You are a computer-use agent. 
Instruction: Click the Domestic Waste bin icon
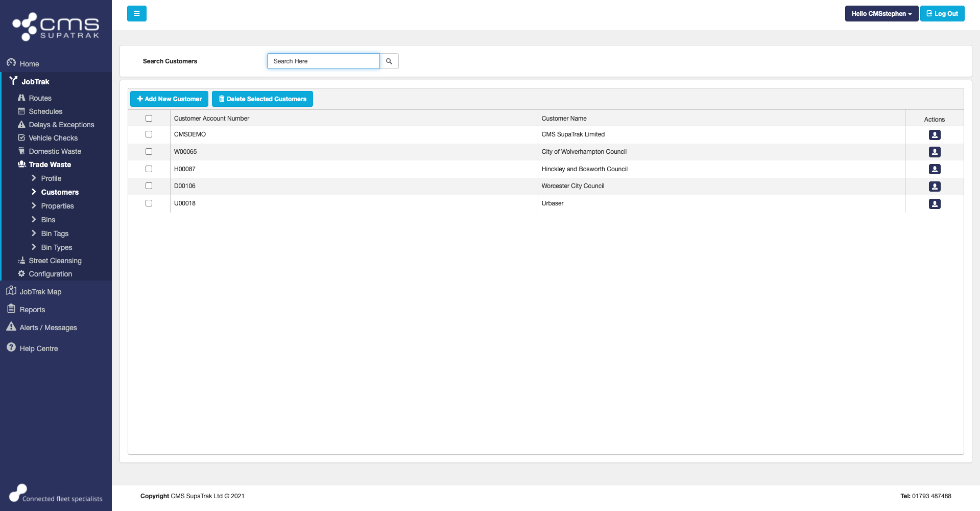pos(21,151)
